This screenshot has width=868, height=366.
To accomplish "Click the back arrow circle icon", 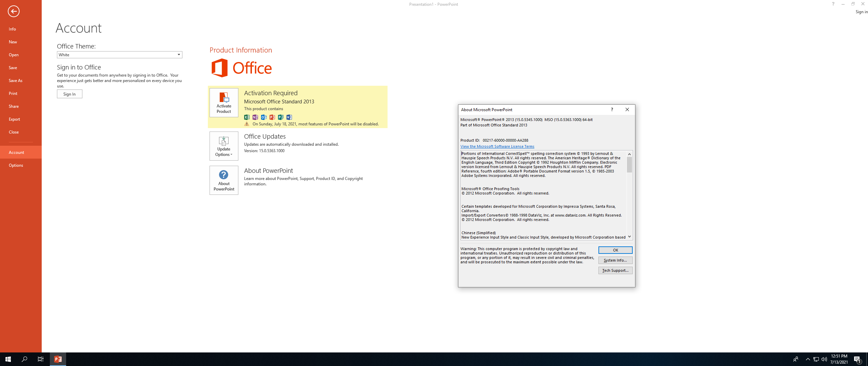I will click(14, 11).
